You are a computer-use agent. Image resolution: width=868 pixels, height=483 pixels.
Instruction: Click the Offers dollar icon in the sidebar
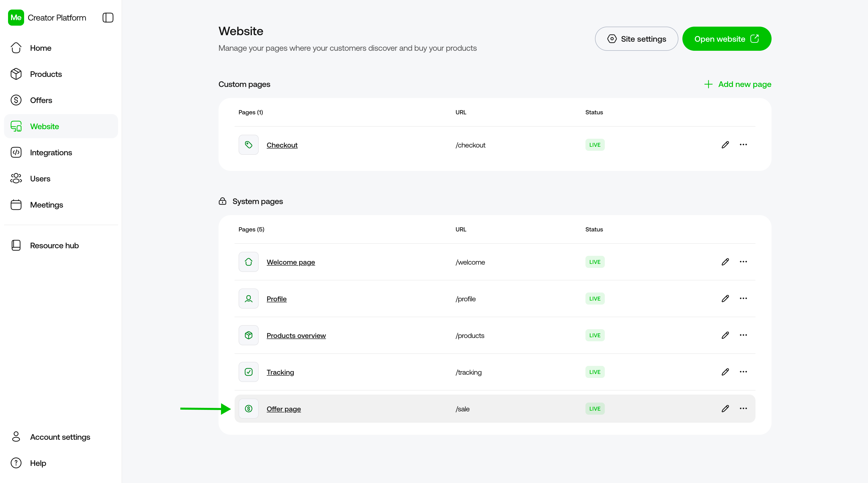tap(16, 100)
